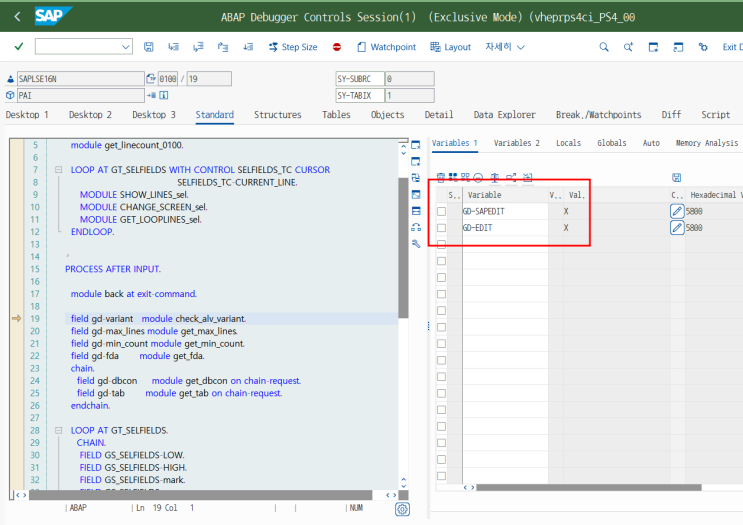
Task: Open editor settings gear in status bar
Action: pyautogui.click(x=402, y=509)
